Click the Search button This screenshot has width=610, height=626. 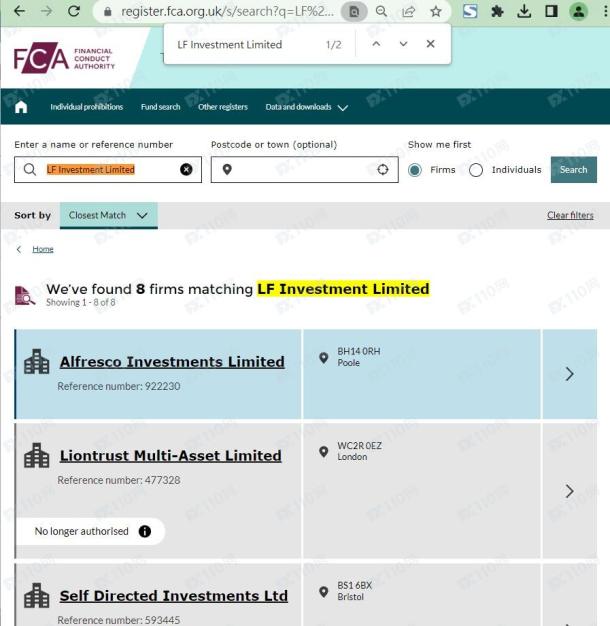tap(574, 170)
